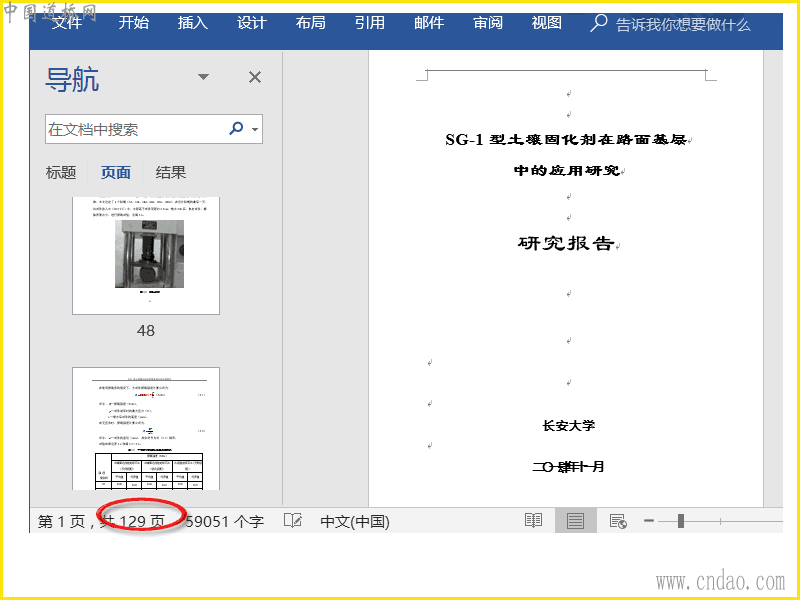Close the 导航 navigation pane

[x=255, y=77]
